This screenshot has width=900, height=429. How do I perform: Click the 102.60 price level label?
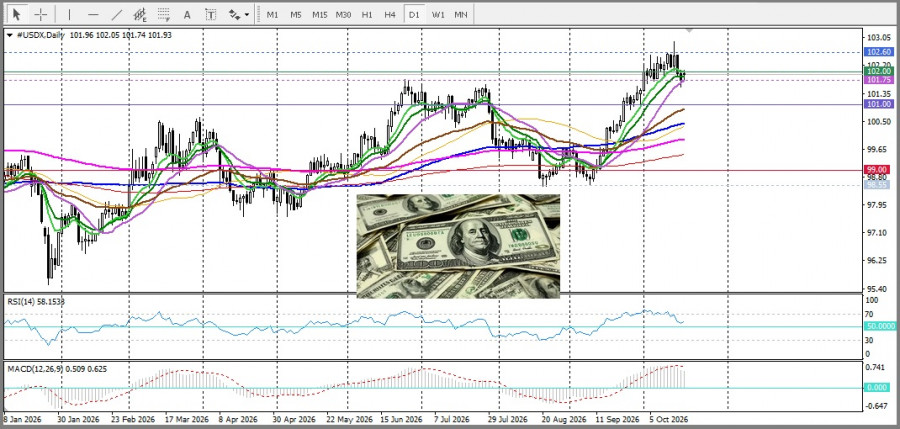point(878,52)
